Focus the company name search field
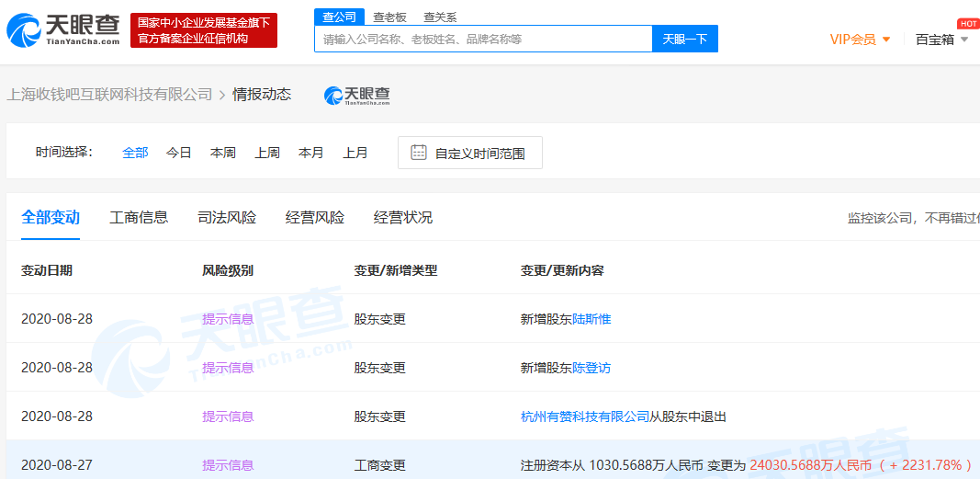Screen dimensions: 980x479 483,39
